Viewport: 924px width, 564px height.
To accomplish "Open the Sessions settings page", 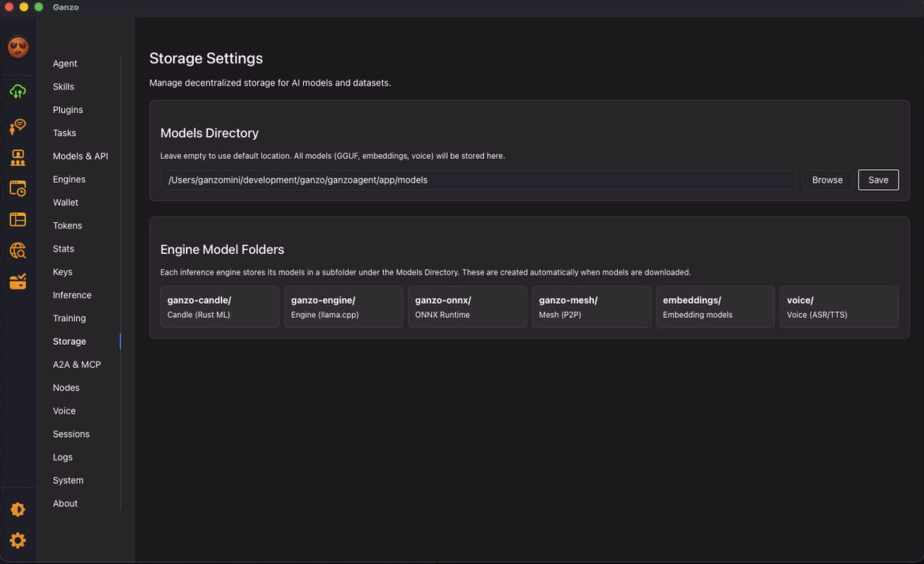I will pyautogui.click(x=71, y=434).
